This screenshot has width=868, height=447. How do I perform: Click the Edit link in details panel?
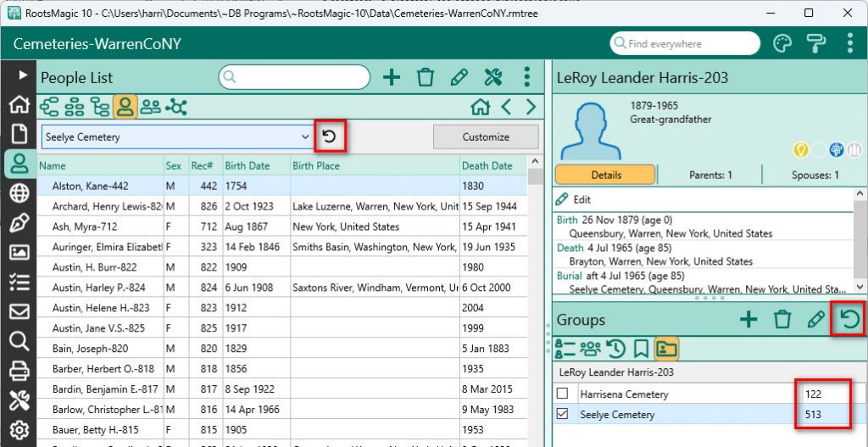point(574,199)
